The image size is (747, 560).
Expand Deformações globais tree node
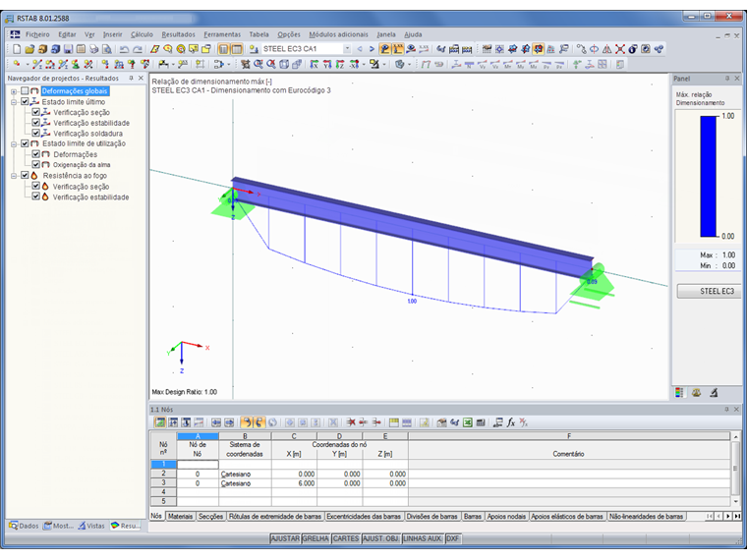pos(14,91)
